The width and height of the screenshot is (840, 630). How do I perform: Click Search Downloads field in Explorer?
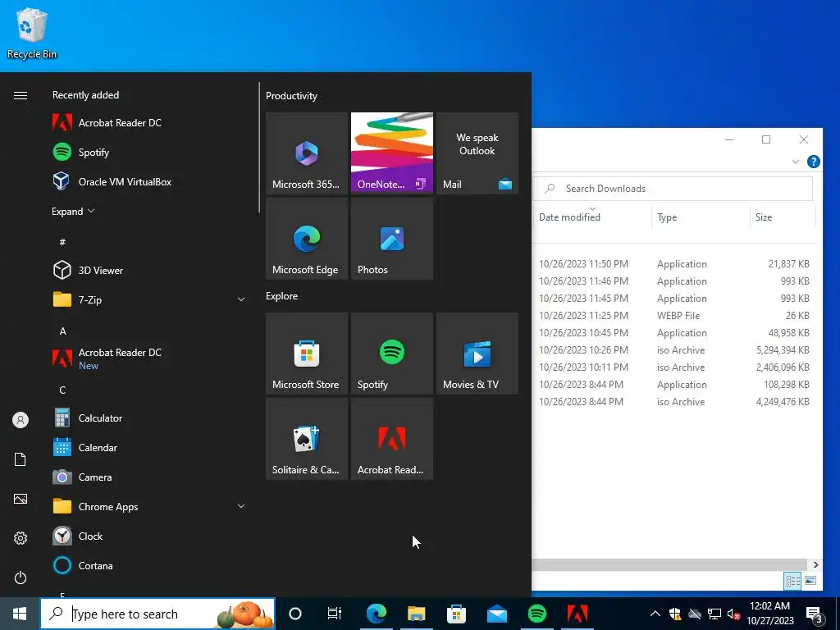tap(673, 189)
